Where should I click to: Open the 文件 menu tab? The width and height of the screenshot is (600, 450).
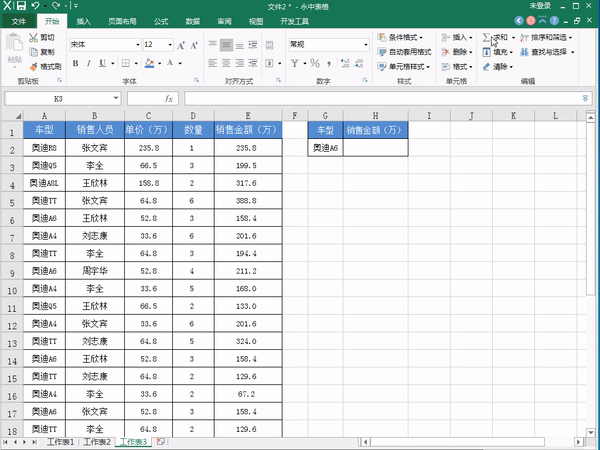click(x=18, y=21)
